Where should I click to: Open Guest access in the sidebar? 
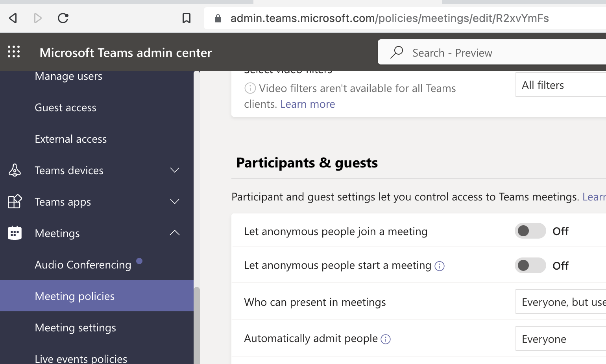[65, 108]
